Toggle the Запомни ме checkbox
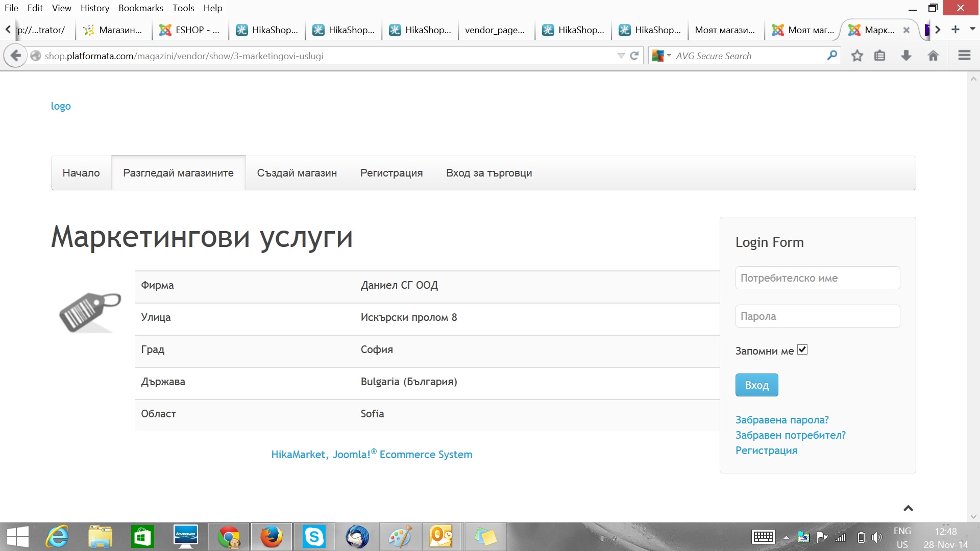Viewport: 980px width, 551px height. (802, 350)
